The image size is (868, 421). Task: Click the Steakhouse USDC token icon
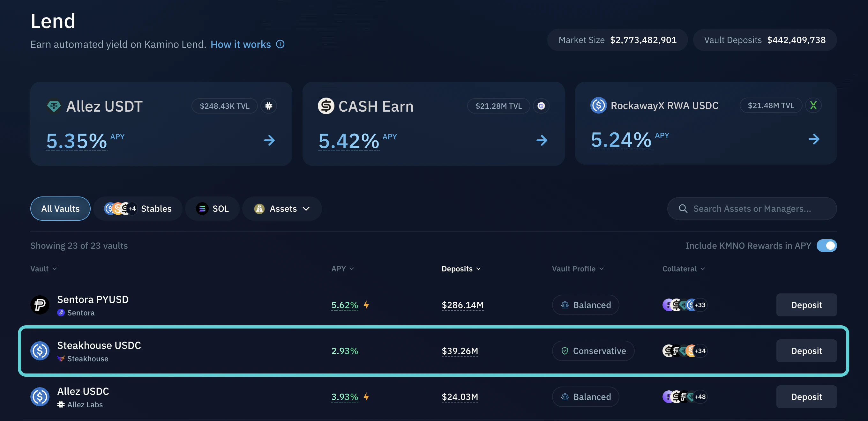coord(40,351)
